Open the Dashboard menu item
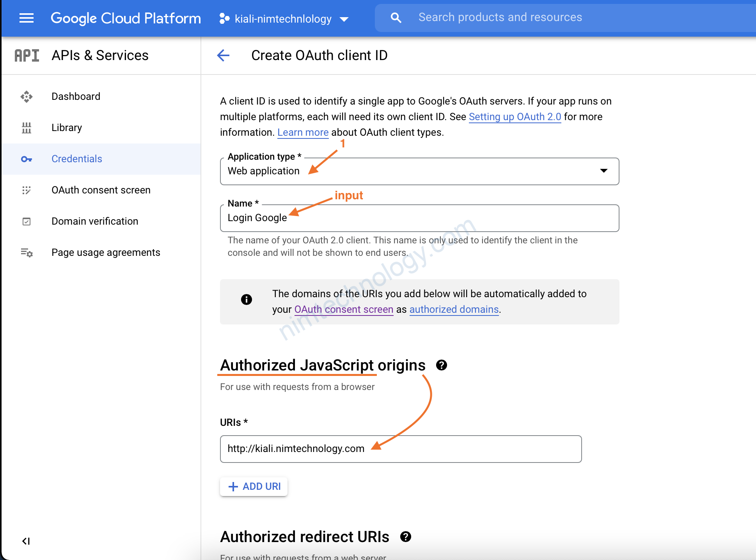Image resolution: width=756 pixels, height=560 pixels. (x=101, y=96)
